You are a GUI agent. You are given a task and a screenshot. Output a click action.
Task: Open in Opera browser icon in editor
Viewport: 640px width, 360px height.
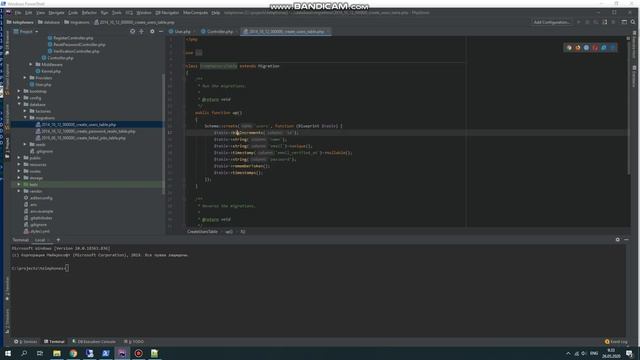pyautogui.click(x=595, y=48)
